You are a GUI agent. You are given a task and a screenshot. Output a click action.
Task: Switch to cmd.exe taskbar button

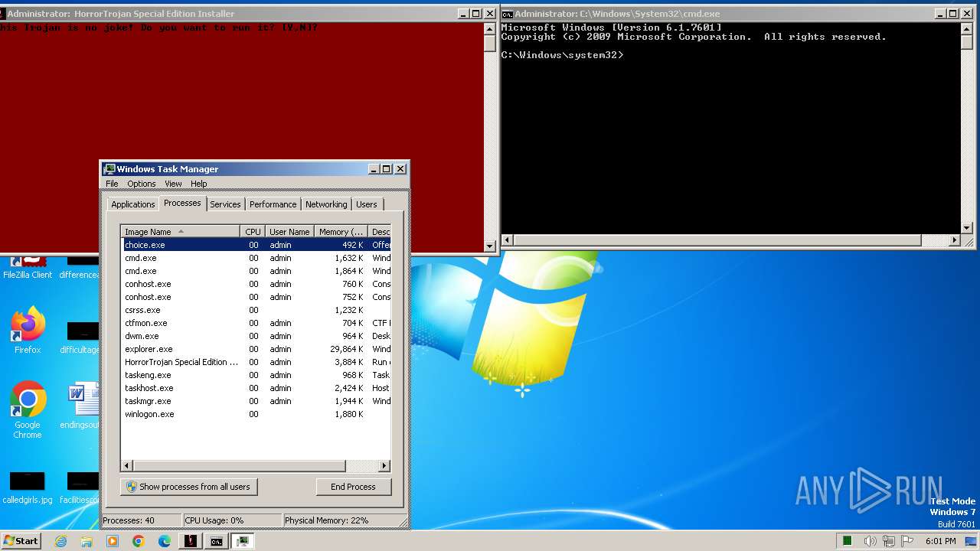pos(217,541)
